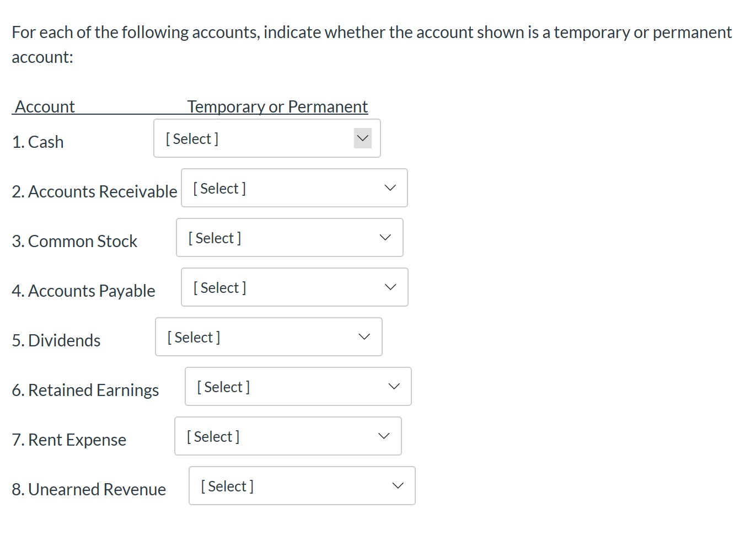Click the down chevron for Common Stock

(385, 238)
